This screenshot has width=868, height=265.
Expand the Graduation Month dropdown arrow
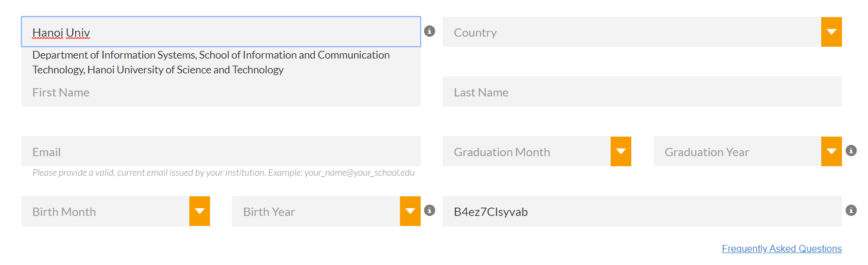pos(621,151)
